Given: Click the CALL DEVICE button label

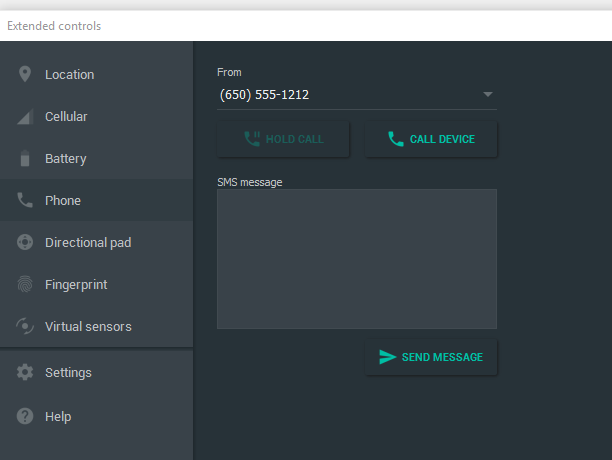Looking at the screenshot, I should point(442,139).
